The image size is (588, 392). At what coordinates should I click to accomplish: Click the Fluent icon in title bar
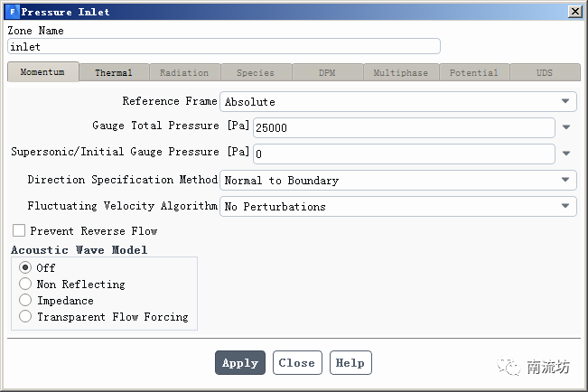coord(12,11)
